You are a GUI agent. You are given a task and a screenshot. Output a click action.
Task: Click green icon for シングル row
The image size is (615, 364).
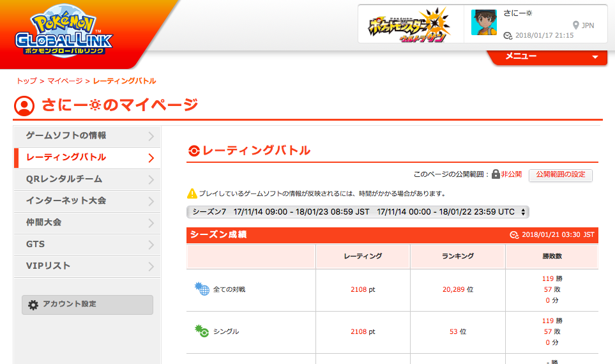(202, 331)
